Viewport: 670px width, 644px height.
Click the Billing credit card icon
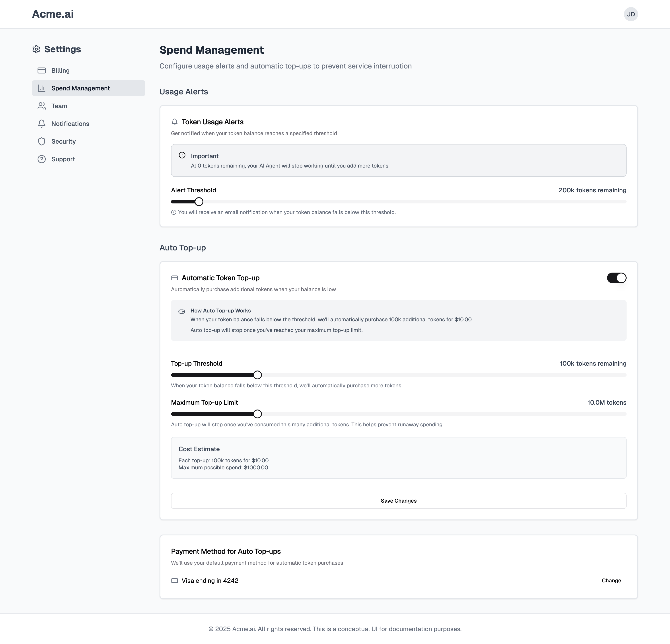pyautogui.click(x=42, y=70)
